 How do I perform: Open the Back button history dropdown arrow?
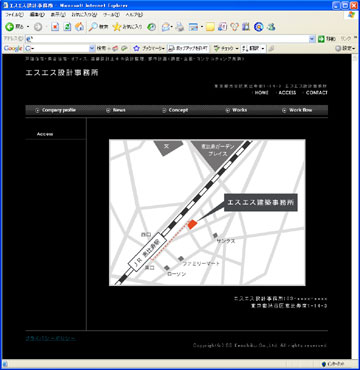tap(28, 27)
